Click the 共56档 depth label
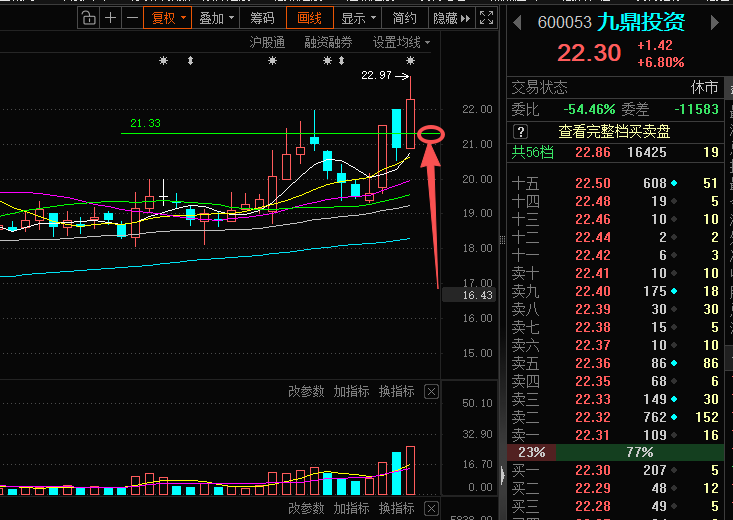This screenshot has height=520, width=733. point(532,152)
